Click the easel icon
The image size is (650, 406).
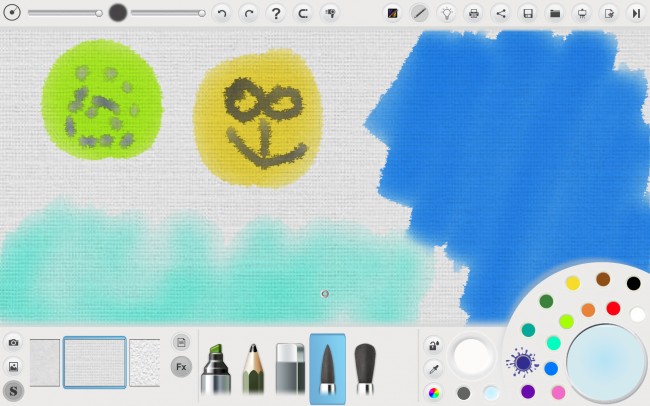coord(582,13)
